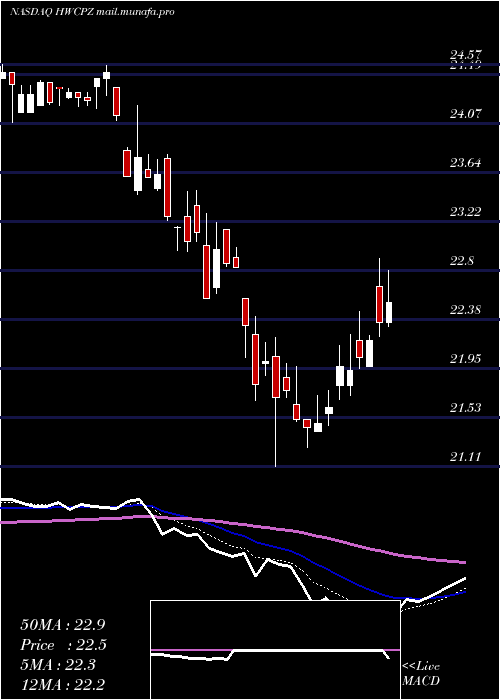Click the 21.11 price level label

click(x=466, y=457)
